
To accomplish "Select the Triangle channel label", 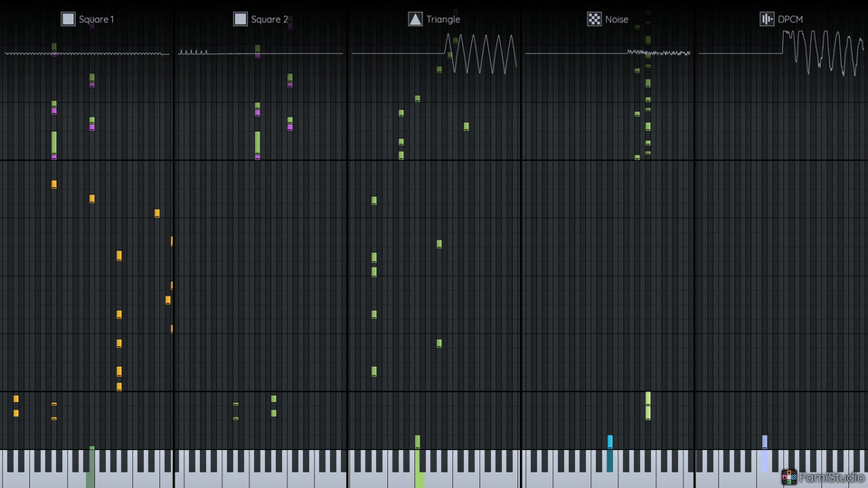I will (443, 19).
